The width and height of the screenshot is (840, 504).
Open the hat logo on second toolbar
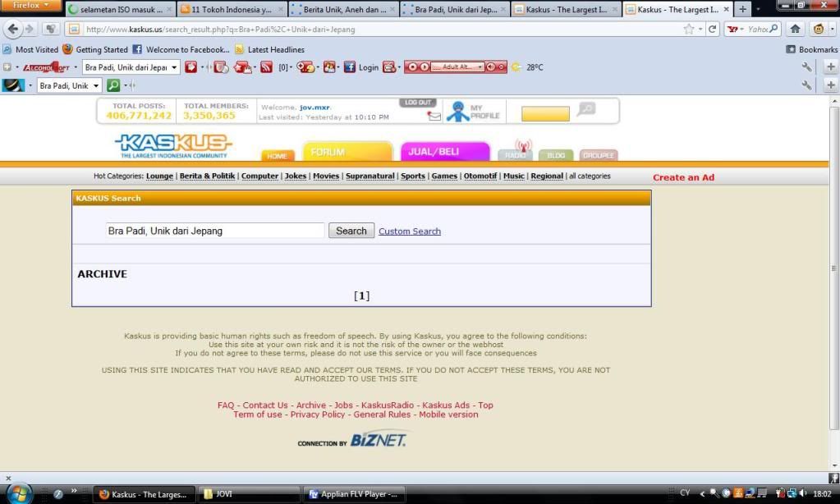coord(13,85)
